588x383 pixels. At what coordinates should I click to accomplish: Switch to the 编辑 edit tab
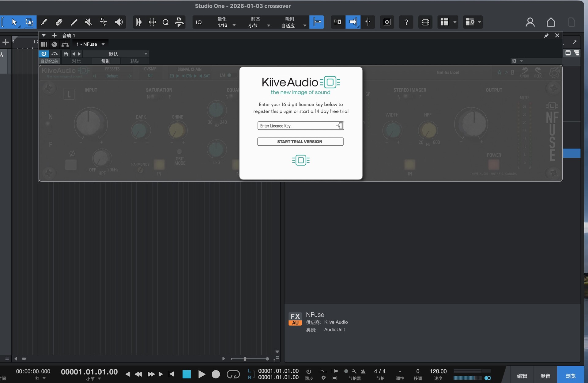pos(522,376)
